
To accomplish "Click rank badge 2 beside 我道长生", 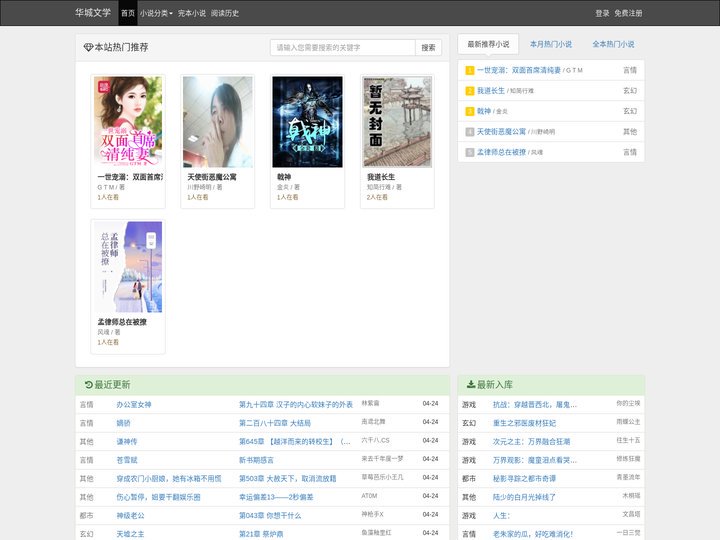I will click(x=470, y=91).
